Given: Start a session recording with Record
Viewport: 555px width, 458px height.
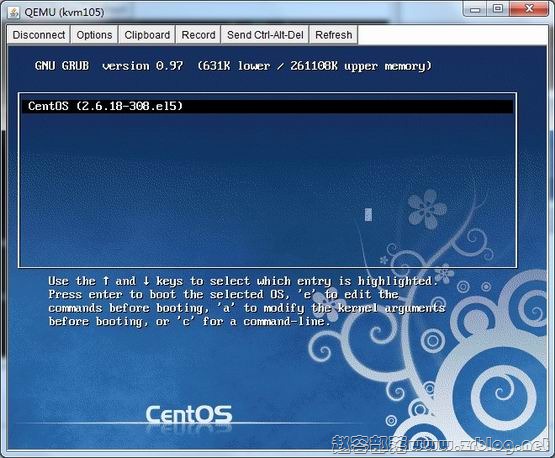Looking at the screenshot, I should click(x=198, y=35).
